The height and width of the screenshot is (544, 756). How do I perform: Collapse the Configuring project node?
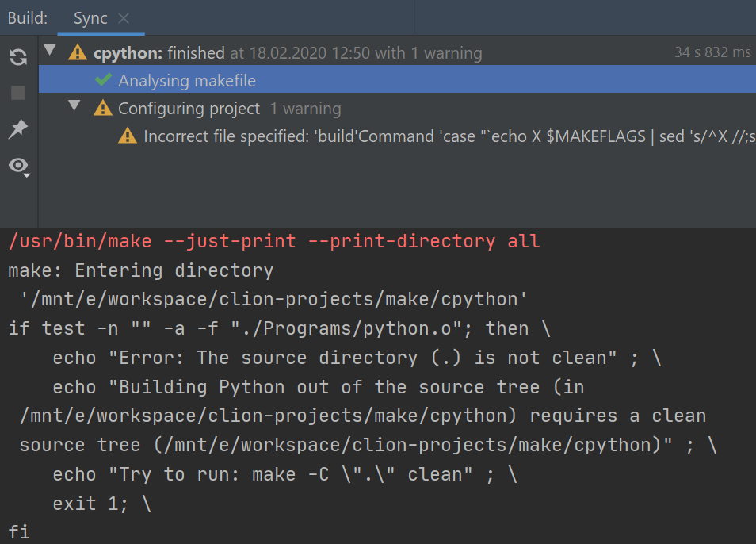coord(74,105)
